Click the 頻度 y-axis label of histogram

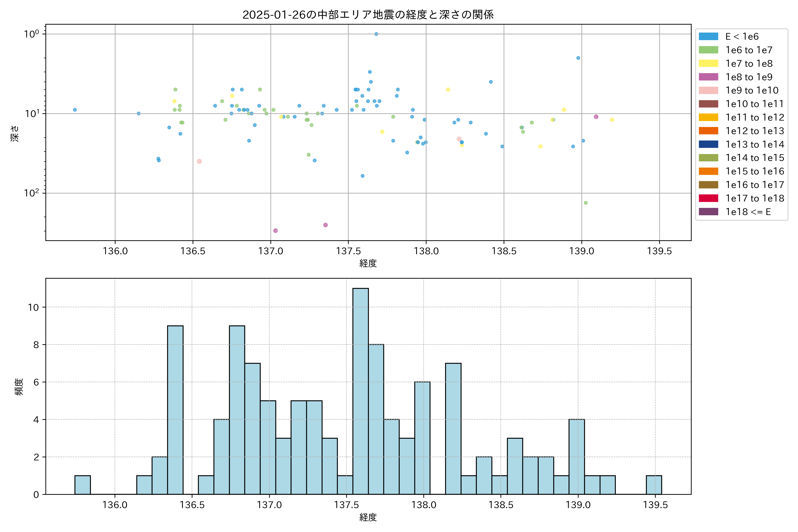point(19,387)
